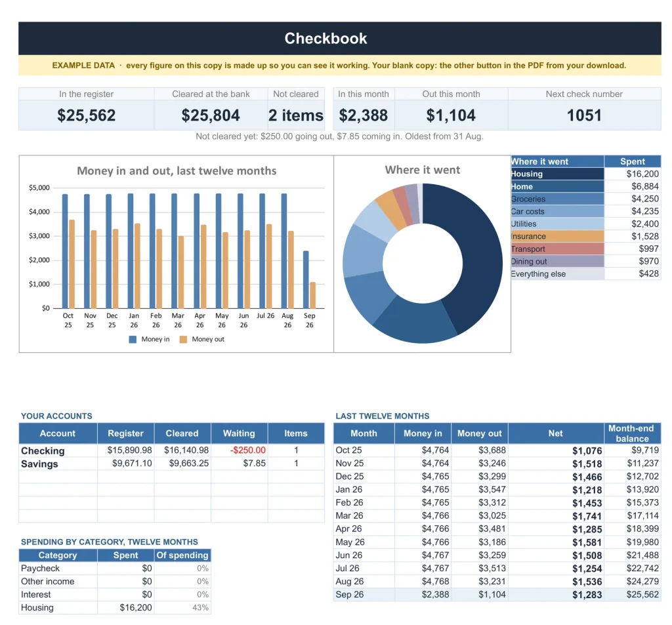Click the Account column header in Your Accounts
Screen dimensions: 672x625
click(x=58, y=433)
